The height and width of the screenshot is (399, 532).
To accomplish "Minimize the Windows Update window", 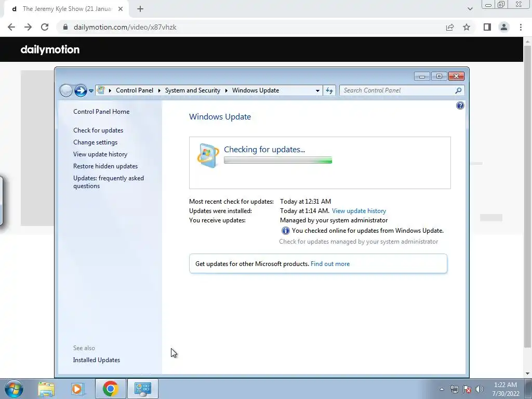I will click(x=422, y=76).
